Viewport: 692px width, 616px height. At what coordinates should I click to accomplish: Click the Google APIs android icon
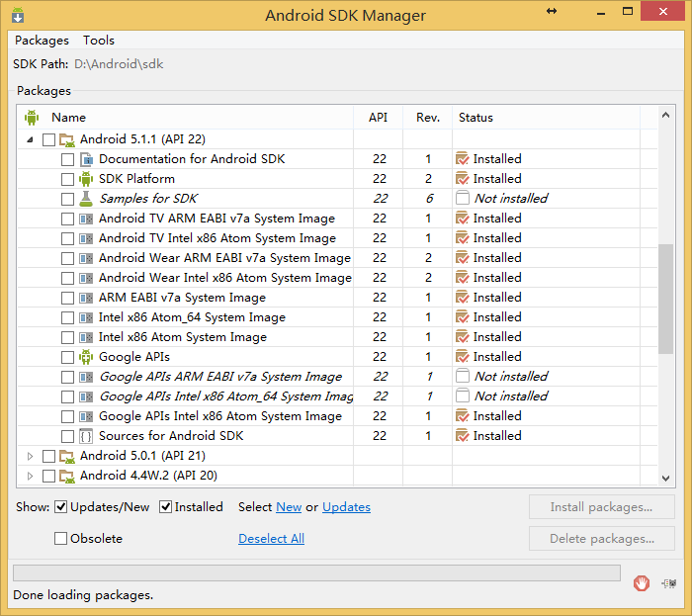click(86, 357)
